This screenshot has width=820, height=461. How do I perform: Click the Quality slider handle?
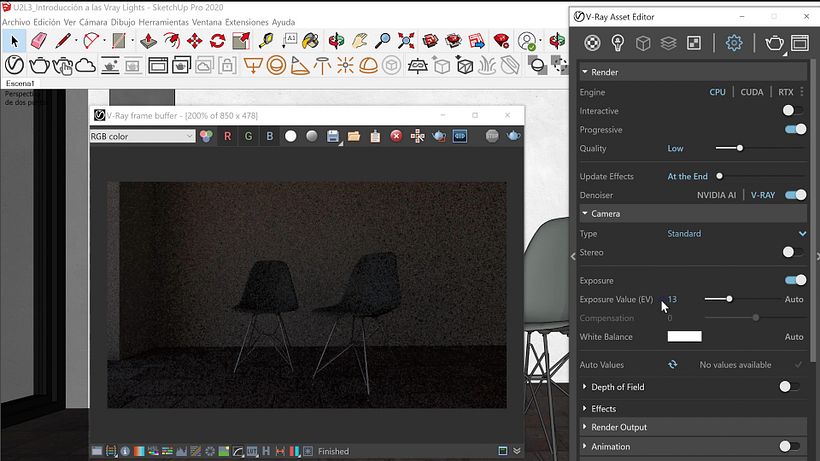[x=740, y=148]
